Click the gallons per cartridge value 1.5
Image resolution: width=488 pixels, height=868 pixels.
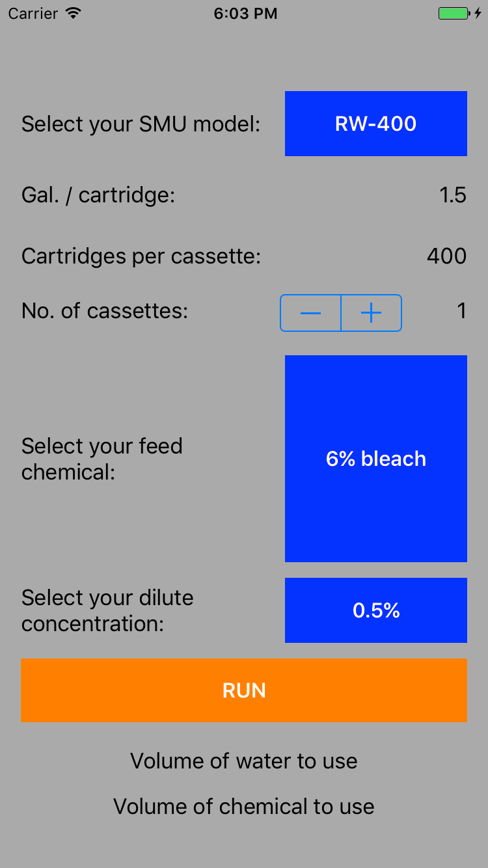coord(452,195)
